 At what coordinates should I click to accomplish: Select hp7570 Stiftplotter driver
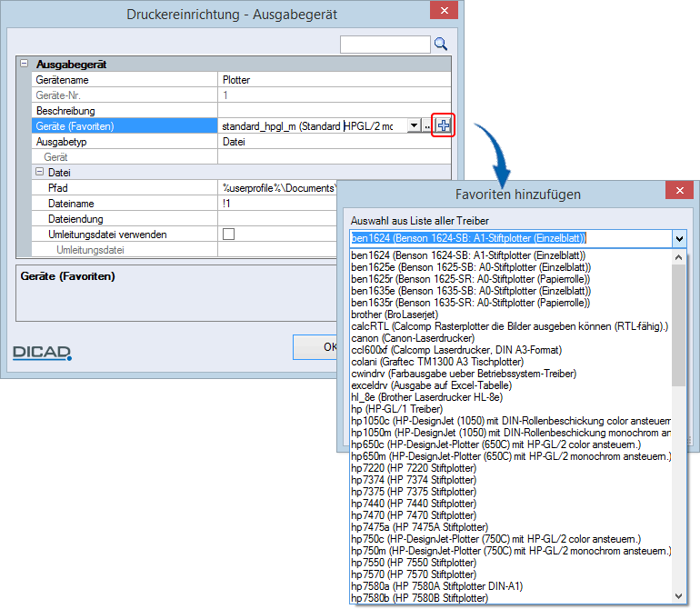511,574
